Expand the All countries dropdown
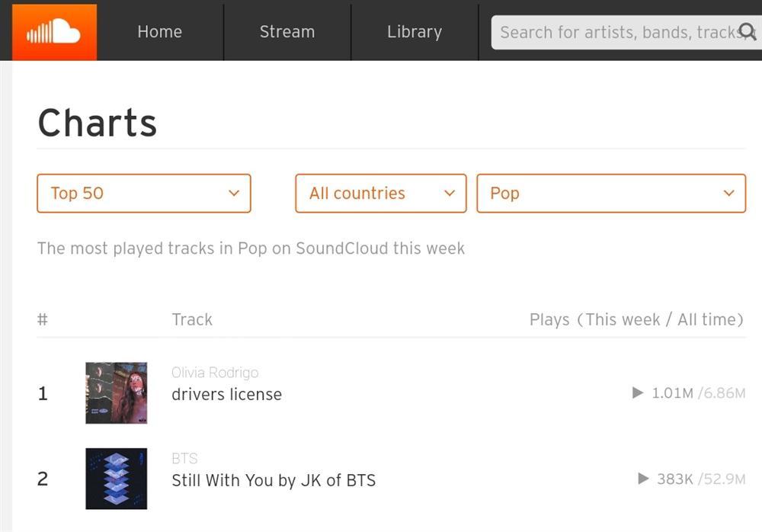Screen dimensions: 762x532 pyautogui.click(x=380, y=194)
